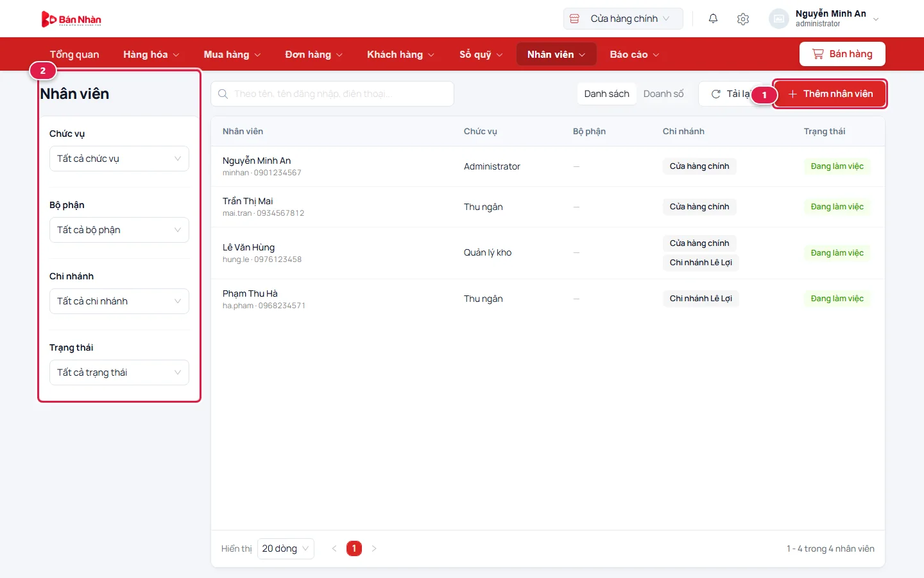This screenshot has height=578, width=924.
Task: Switch to Doanh số view
Action: coord(663,94)
